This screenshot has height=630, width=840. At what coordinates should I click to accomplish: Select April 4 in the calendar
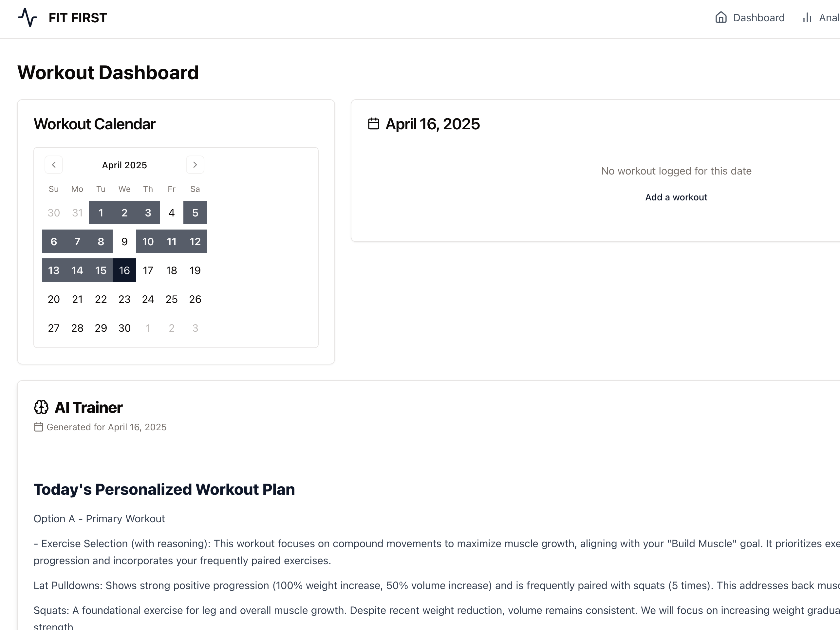coord(172,213)
